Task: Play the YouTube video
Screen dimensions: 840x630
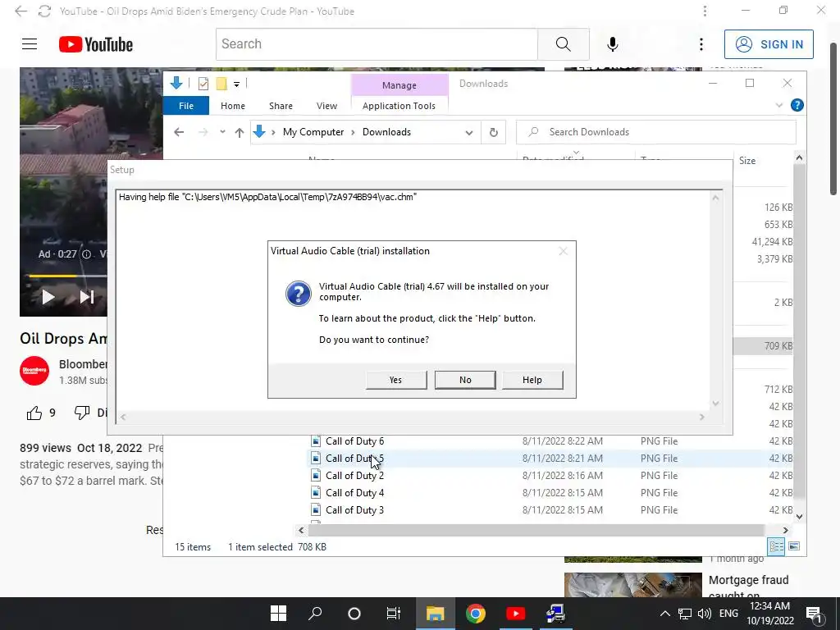Action: click(x=48, y=297)
